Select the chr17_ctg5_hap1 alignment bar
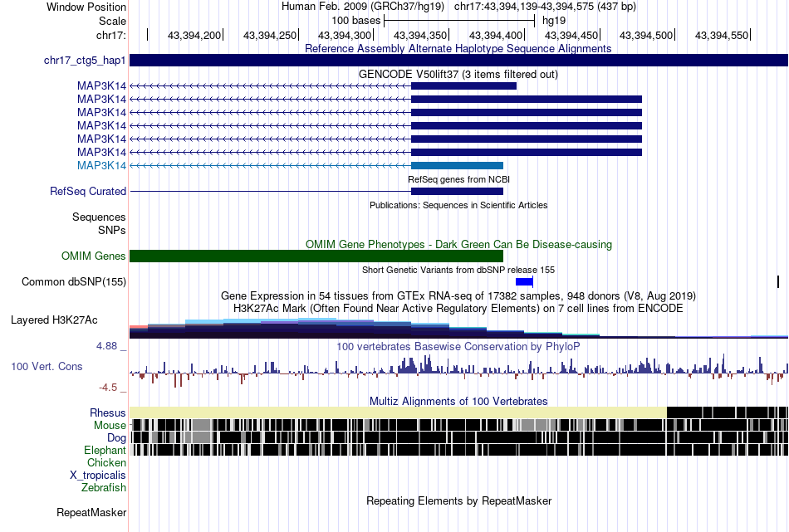Viewport: 789px width, 532px height. click(458, 61)
